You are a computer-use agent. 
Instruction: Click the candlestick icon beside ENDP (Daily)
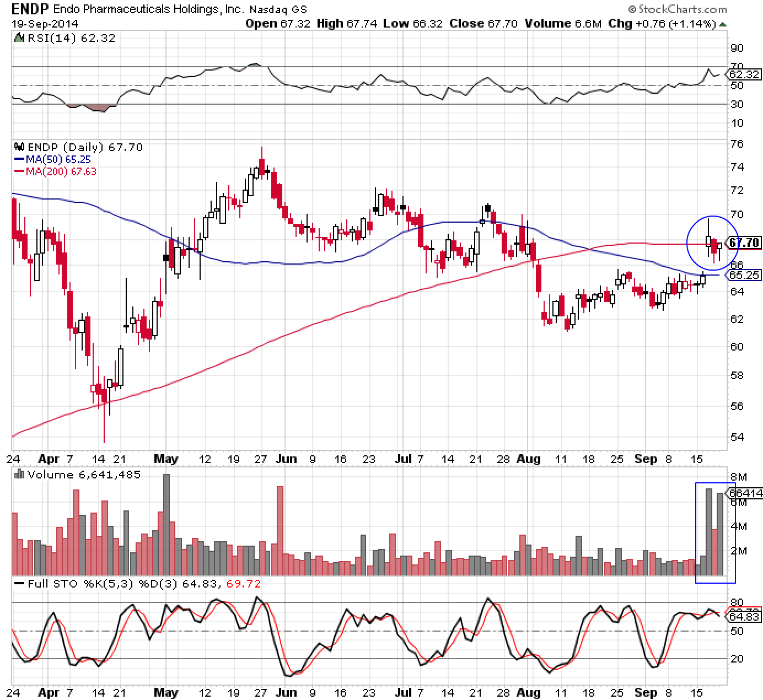tap(19, 147)
